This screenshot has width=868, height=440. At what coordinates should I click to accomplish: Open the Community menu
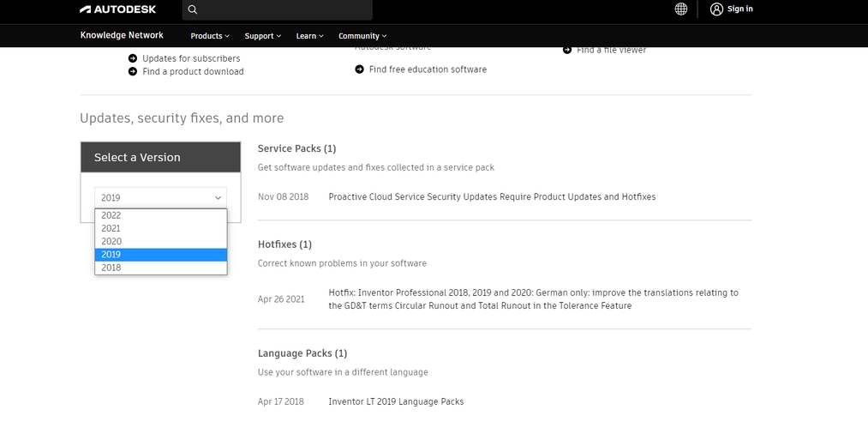pyautogui.click(x=362, y=36)
